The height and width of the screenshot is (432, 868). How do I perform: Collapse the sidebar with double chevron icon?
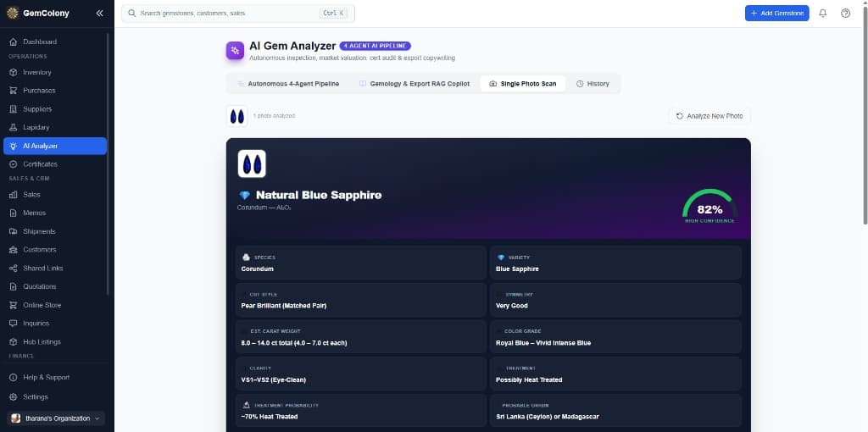coord(100,14)
